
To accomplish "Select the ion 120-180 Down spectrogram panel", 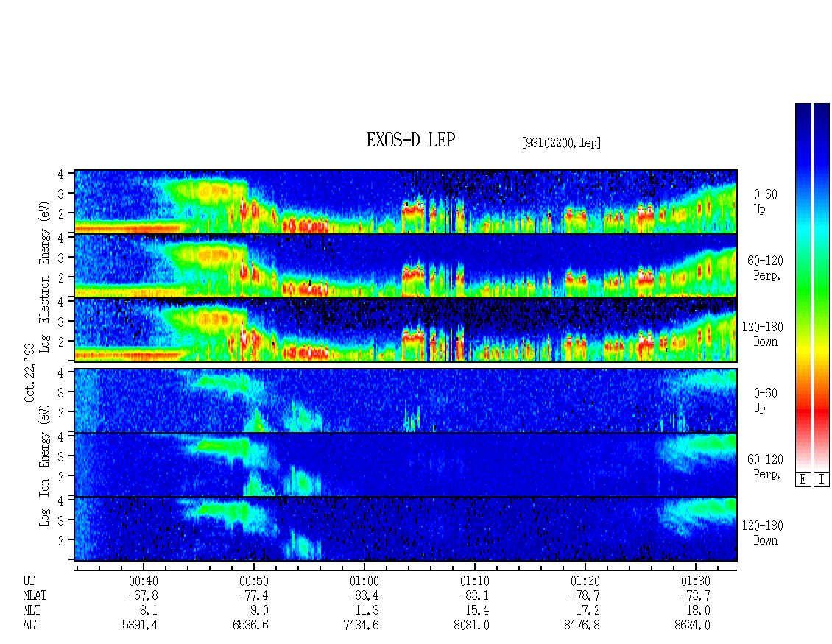I will (x=406, y=529).
